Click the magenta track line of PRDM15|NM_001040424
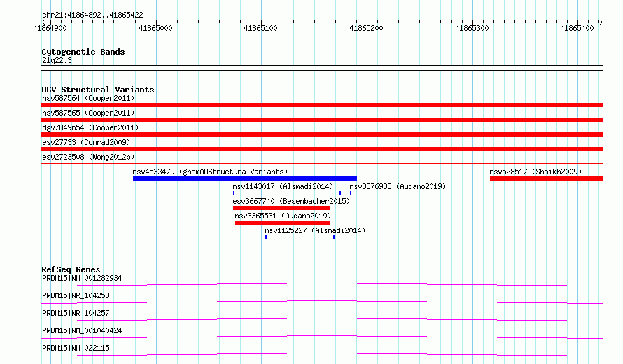 pyautogui.click(x=322, y=337)
